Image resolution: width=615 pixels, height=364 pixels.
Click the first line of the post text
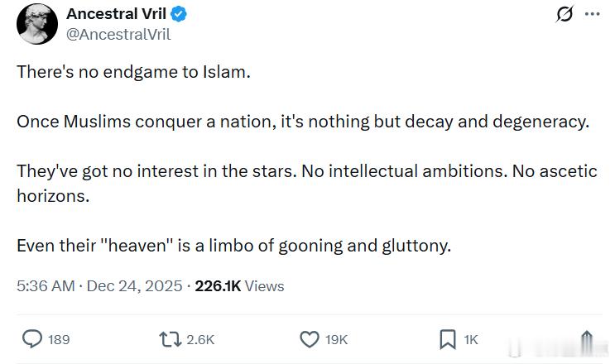[133, 71]
